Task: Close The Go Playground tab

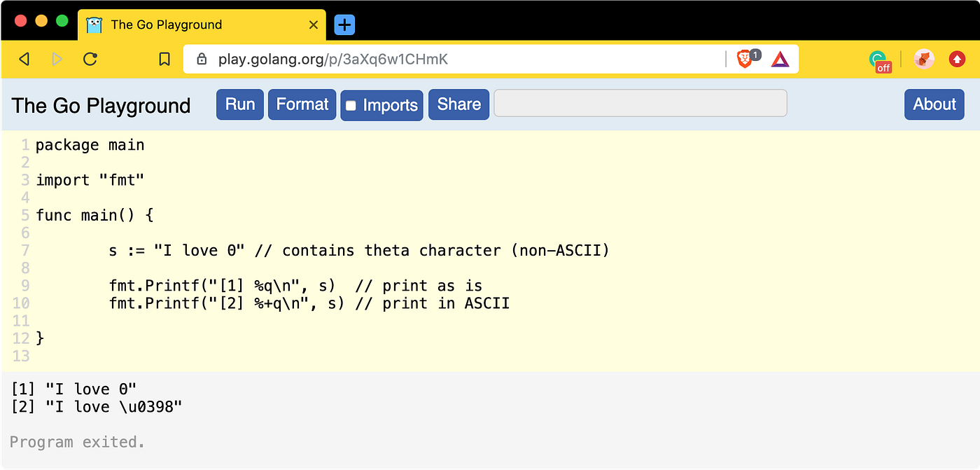Action: pyautogui.click(x=314, y=25)
